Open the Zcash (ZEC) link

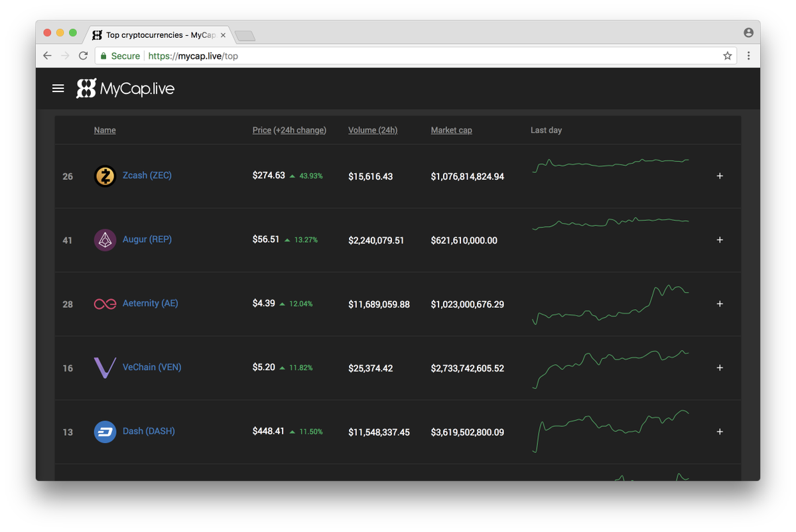click(x=147, y=176)
